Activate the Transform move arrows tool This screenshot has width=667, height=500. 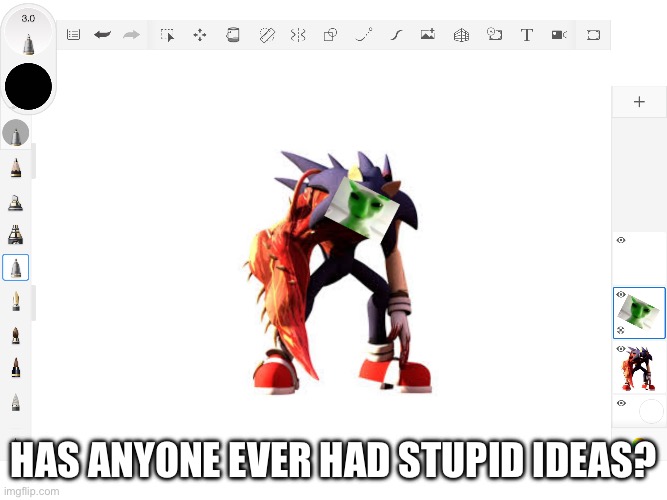coord(200,35)
